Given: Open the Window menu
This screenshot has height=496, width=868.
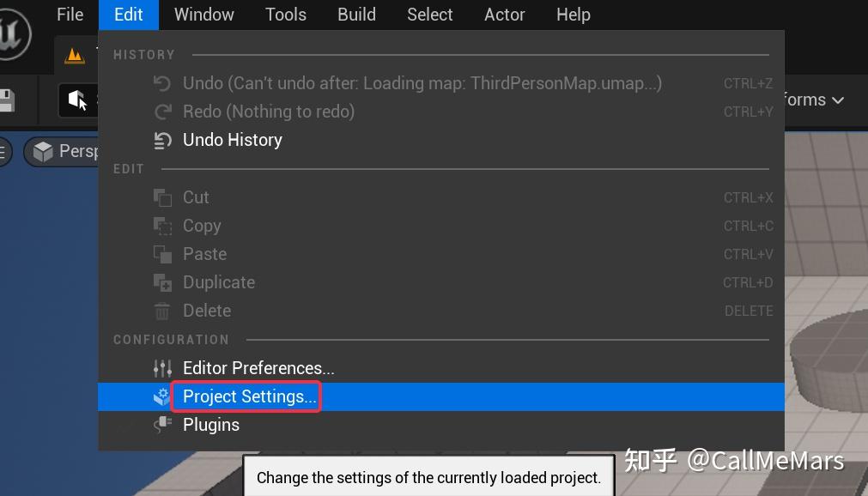Looking at the screenshot, I should tap(204, 15).
